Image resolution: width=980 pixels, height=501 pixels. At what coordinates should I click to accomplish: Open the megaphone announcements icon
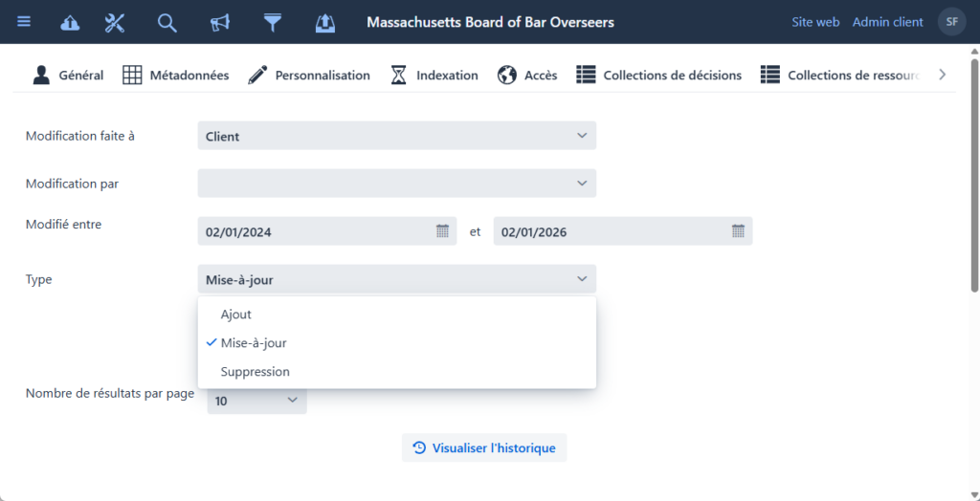tap(220, 22)
